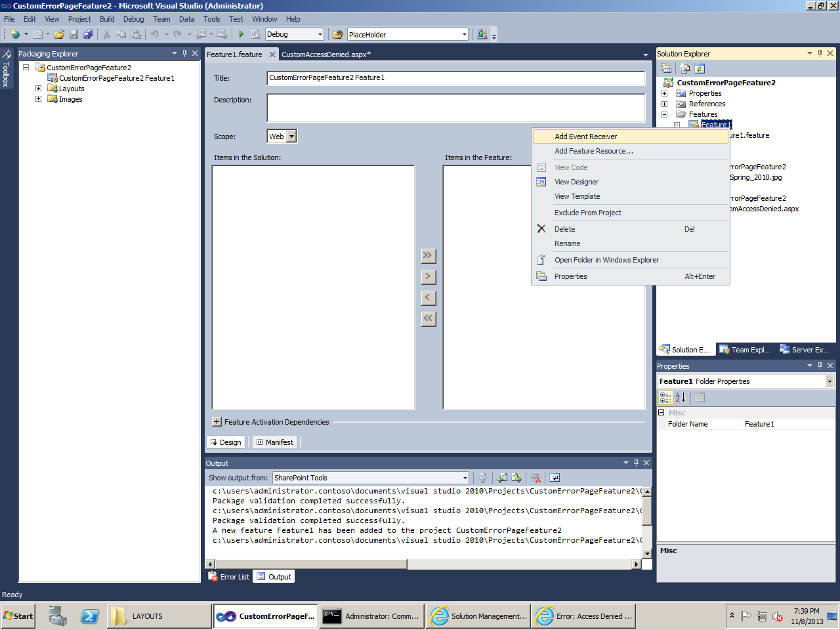840x630 pixels.
Task: Collapse CustomErrorPageFeature2 in Packaging Explorer
Action: click(26, 68)
